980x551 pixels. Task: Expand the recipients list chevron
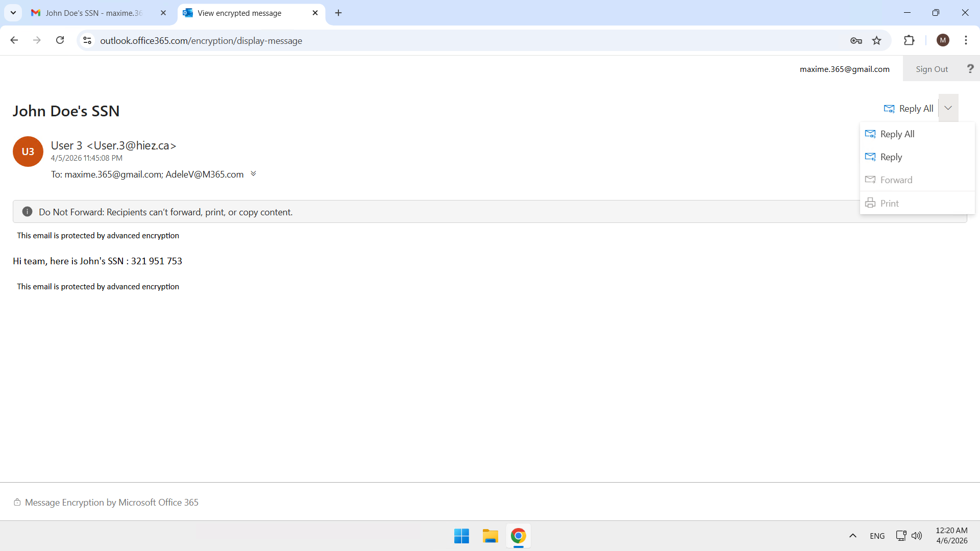(253, 174)
